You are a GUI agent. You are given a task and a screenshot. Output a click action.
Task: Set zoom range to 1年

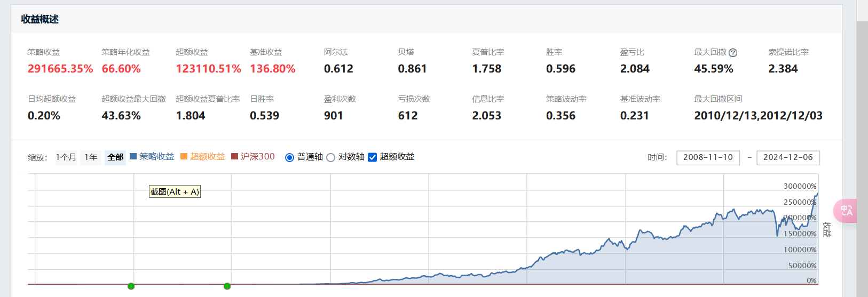point(91,157)
